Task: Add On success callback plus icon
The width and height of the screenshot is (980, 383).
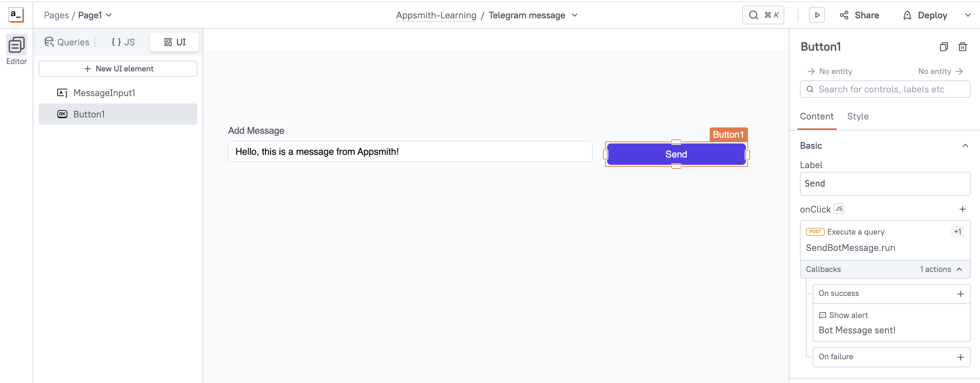Action: pos(960,294)
